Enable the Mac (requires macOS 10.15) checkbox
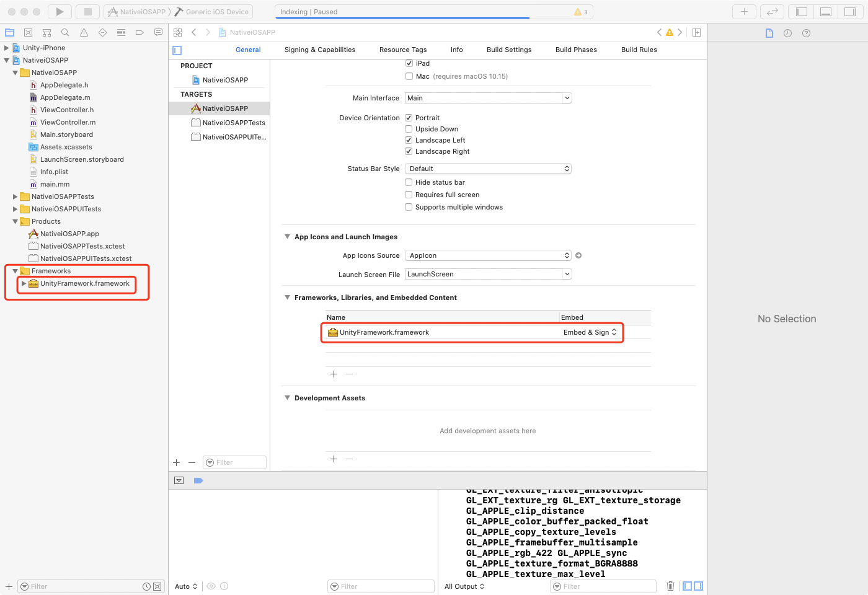Screen dimensions: 868x595 click(409, 76)
